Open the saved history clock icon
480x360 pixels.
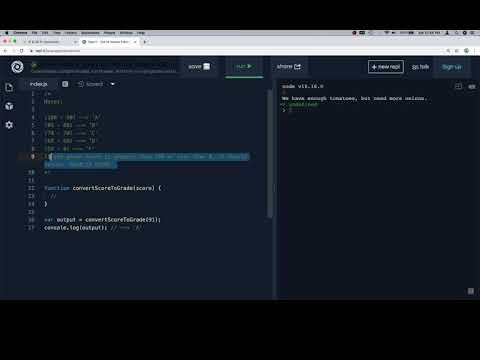[x=81, y=84]
